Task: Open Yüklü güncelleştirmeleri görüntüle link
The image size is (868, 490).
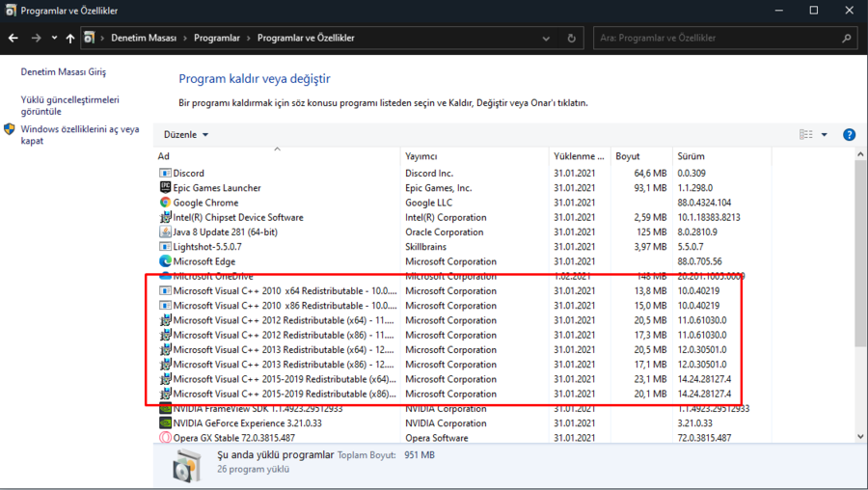Action: (69, 105)
